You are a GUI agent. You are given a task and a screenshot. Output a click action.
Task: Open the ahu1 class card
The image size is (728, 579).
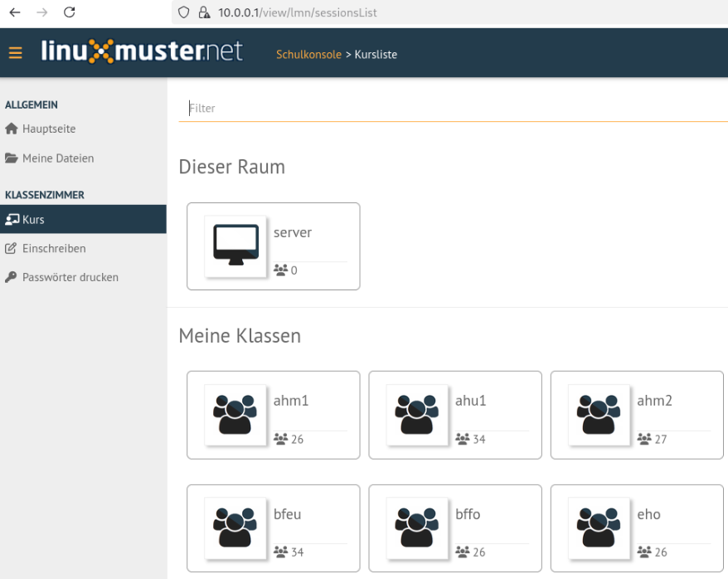tap(455, 415)
